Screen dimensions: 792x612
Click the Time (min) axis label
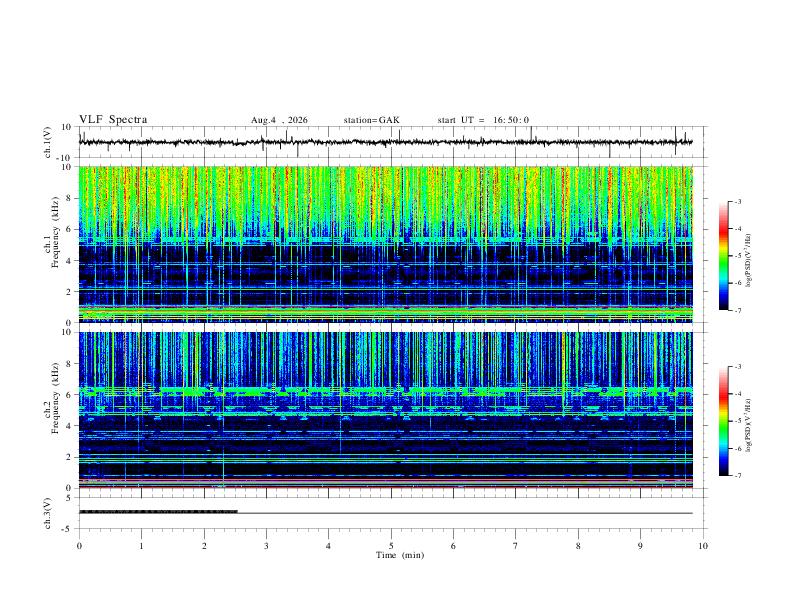[x=400, y=555]
